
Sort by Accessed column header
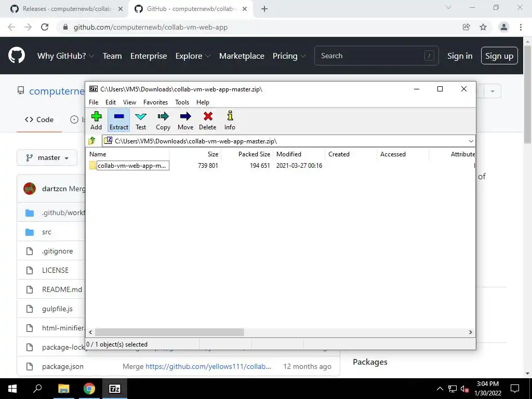point(403,154)
